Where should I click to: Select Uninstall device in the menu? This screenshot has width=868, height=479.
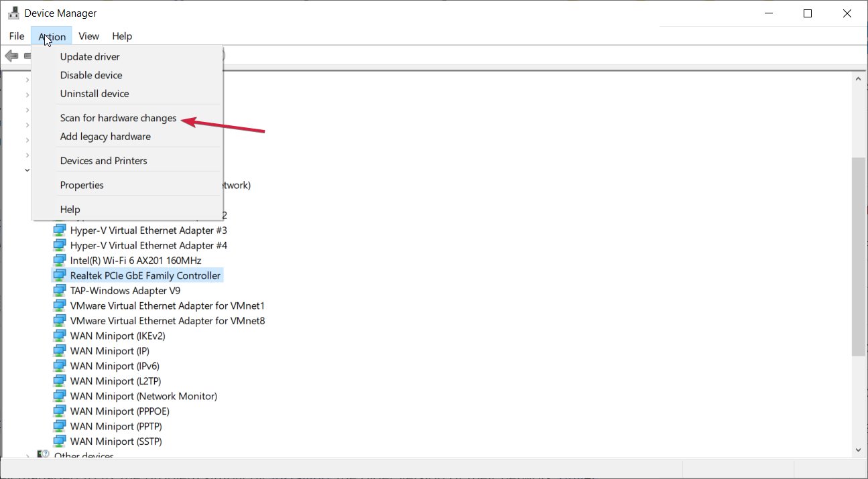click(127, 94)
